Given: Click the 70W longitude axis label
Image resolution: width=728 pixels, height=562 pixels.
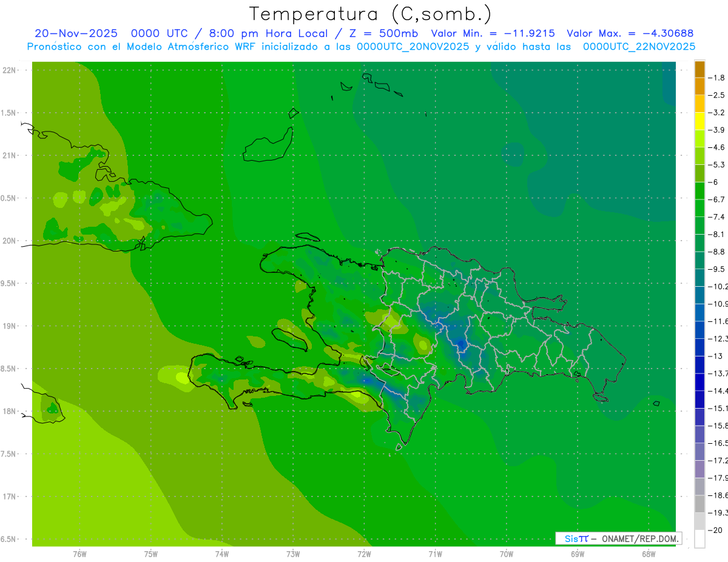Looking at the screenshot, I should [x=507, y=554].
